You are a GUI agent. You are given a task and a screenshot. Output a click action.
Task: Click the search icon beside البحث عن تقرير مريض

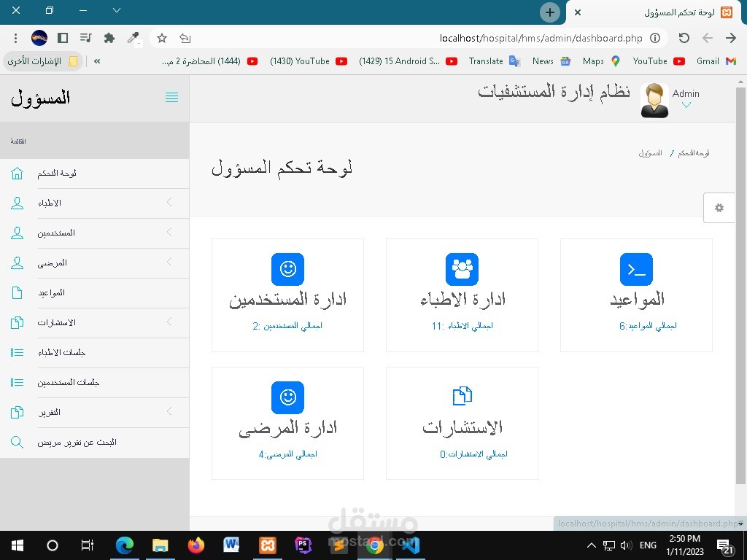click(18, 443)
